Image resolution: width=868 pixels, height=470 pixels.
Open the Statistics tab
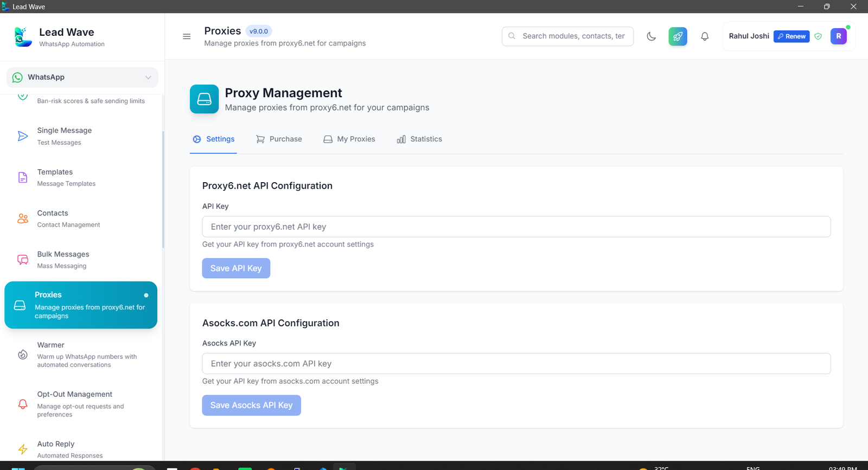pyautogui.click(x=419, y=139)
